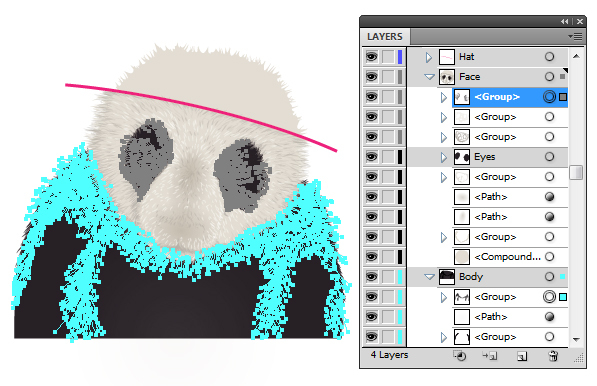Click the Layers panel scrollbar up arrow
The width and height of the screenshot is (597, 386).
(x=576, y=56)
